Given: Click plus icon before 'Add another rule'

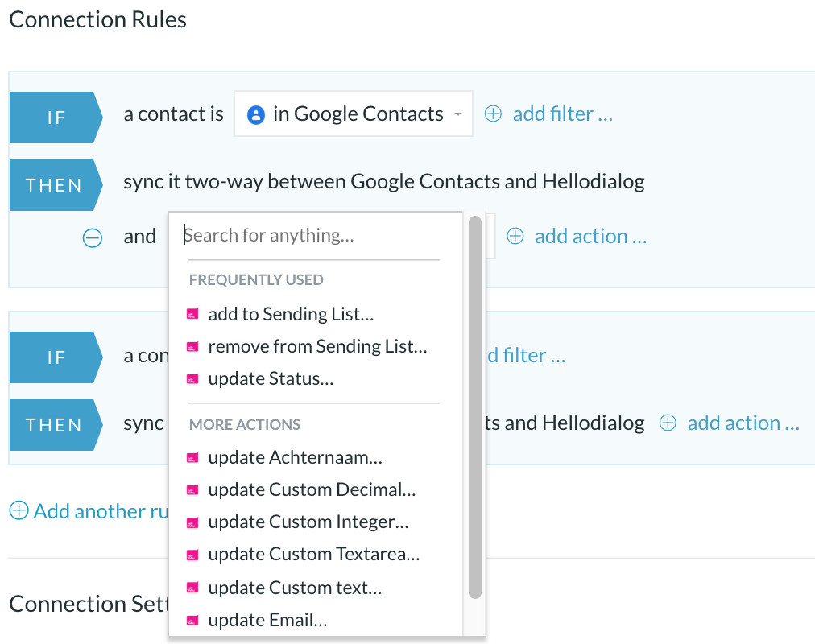Looking at the screenshot, I should 19,510.
